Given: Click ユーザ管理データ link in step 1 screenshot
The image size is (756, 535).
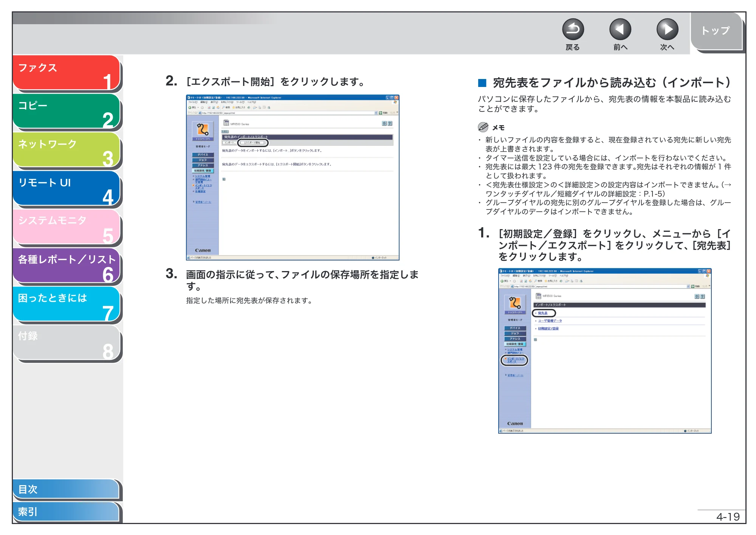Looking at the screenshot, I should [550, 321].
